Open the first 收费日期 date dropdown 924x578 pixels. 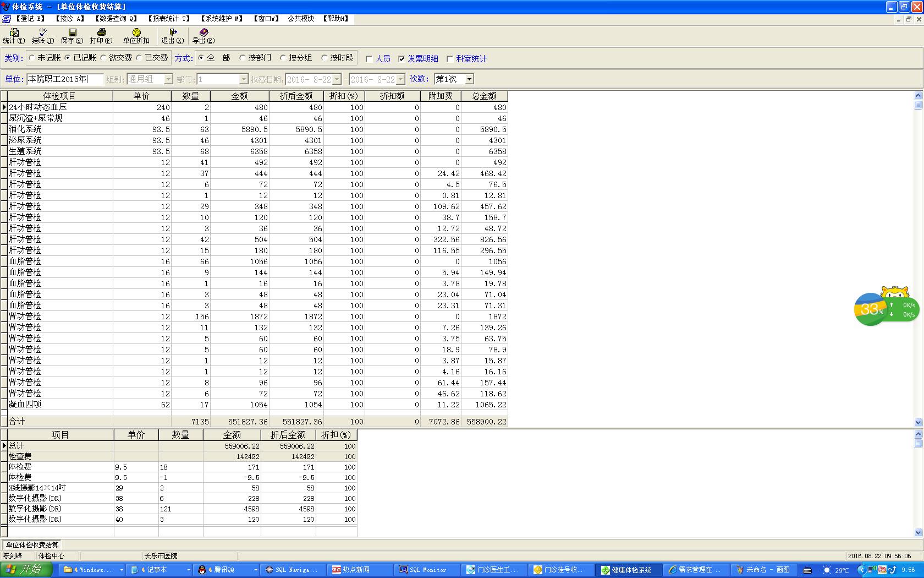pyautogui.click(x=337, y=79)
